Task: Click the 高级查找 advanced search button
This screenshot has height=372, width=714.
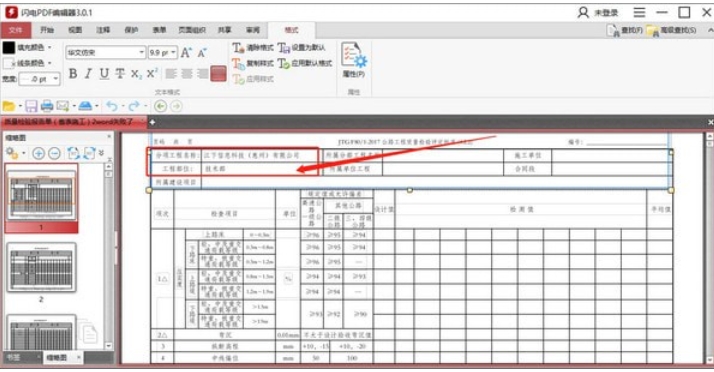Action: tap(672, 31)
